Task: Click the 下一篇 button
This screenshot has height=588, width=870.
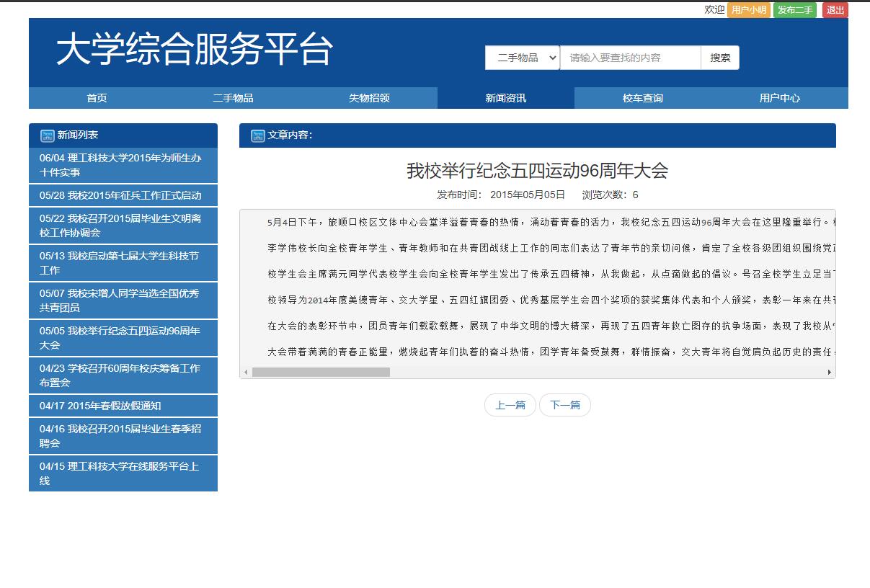Action: (565, 405)
